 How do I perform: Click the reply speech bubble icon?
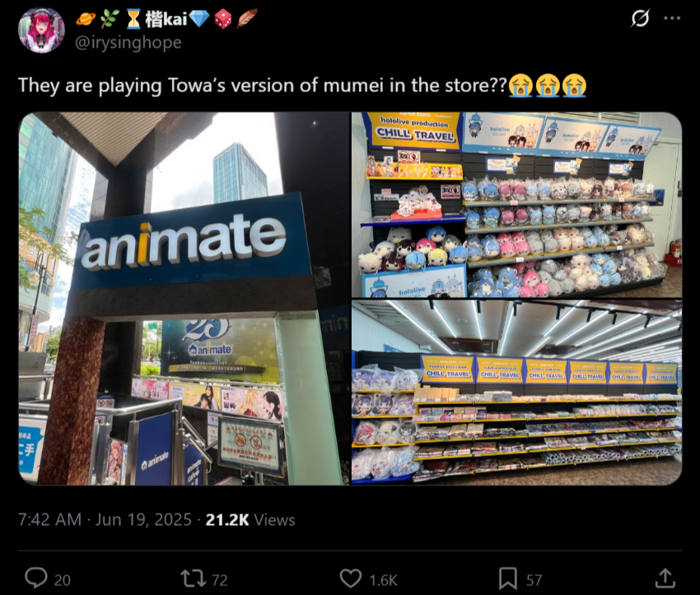pos(35,578)
